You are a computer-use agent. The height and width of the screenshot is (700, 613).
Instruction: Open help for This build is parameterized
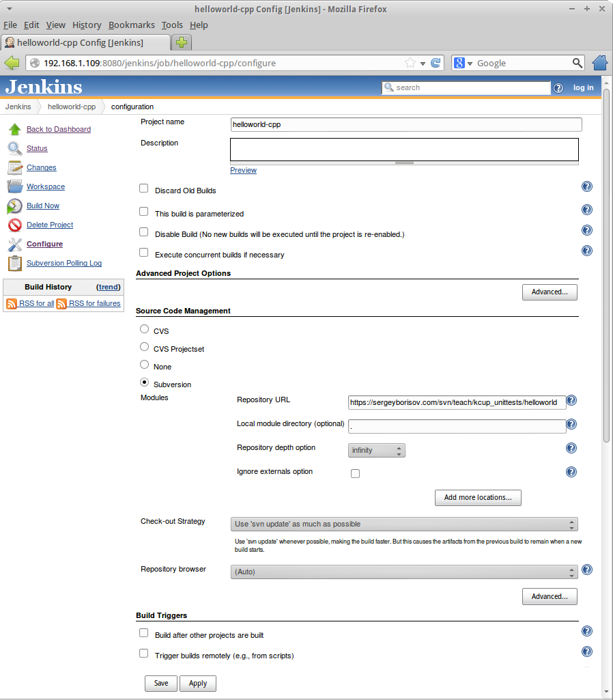(586, 210)
